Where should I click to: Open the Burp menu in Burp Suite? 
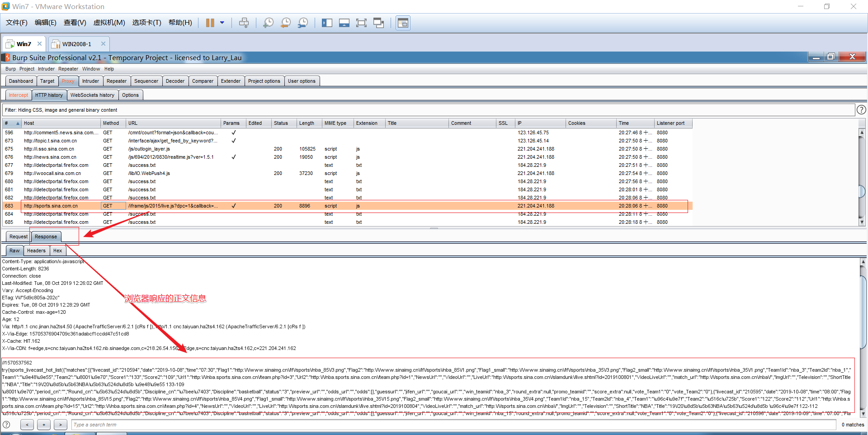click(x=10, y=69)
